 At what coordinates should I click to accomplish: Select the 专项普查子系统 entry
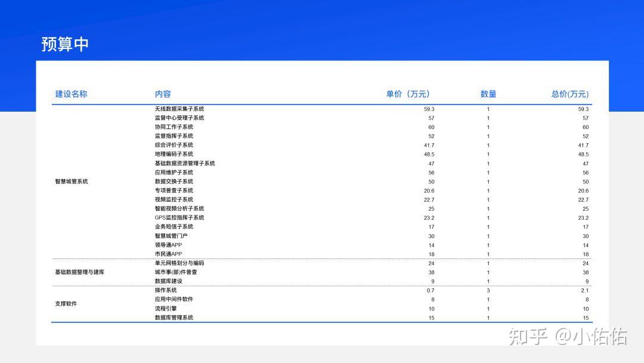click(x=174, y=190)
